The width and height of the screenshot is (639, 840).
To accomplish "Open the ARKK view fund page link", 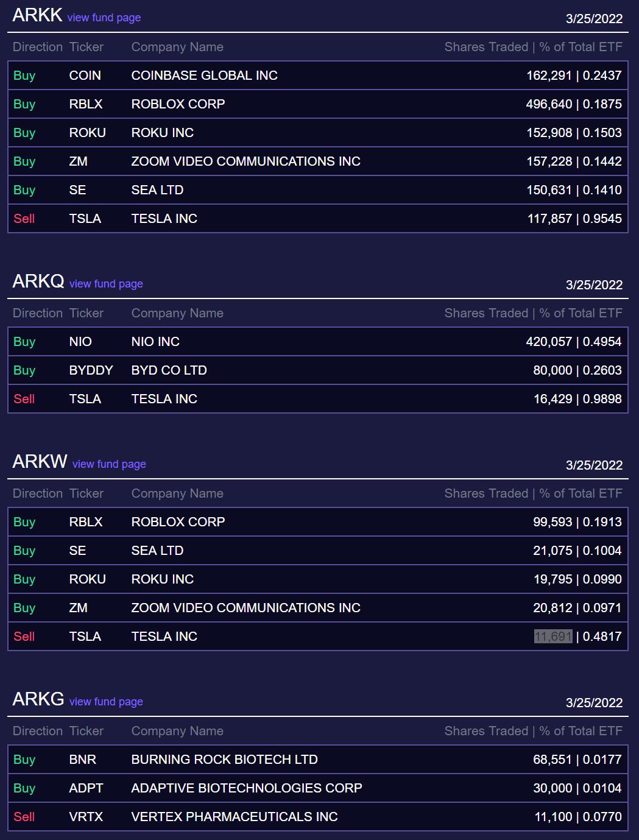I will [104, 18].
